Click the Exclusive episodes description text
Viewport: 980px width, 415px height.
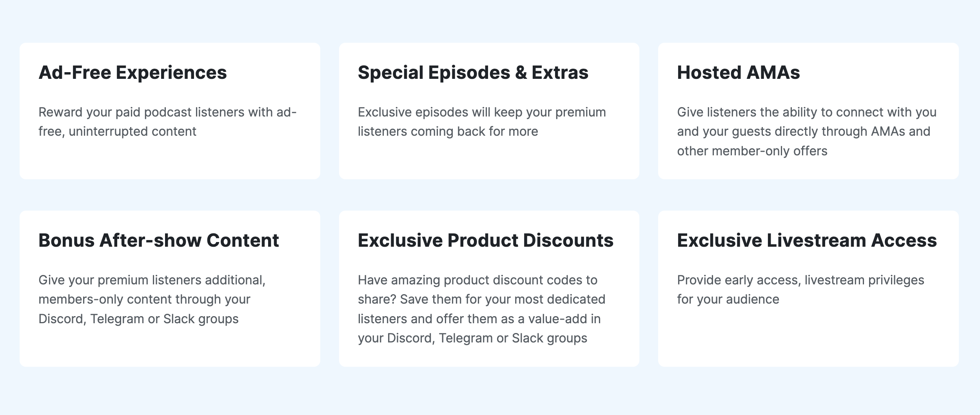(x=482, y=122)
